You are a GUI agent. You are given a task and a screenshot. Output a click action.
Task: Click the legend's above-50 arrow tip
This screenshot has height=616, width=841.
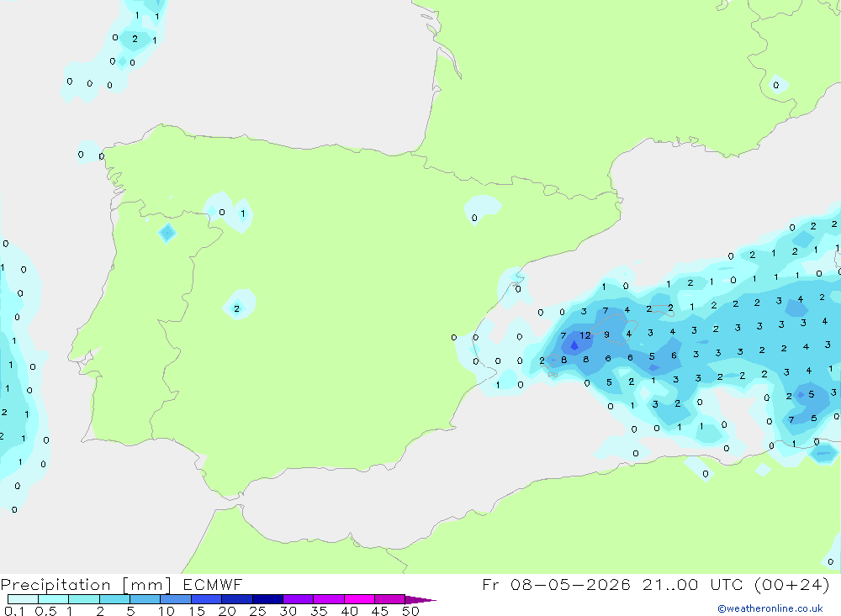pyautogui.click(x=421, y=600)
